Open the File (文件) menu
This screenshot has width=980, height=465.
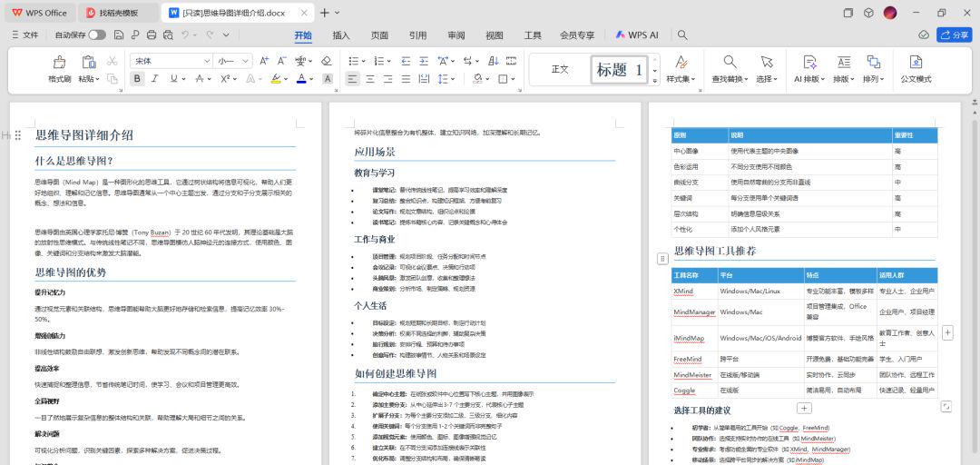click(25, 35)
